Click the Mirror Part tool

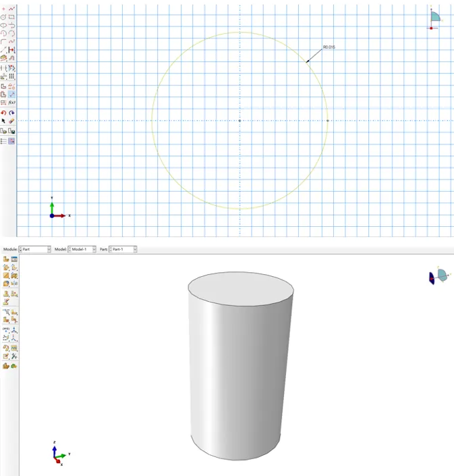[x=14, y=284]
